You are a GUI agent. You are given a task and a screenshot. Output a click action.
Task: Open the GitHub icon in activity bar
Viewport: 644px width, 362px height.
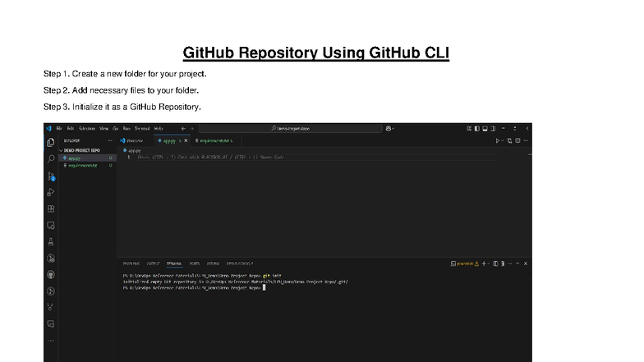point(51,274)
